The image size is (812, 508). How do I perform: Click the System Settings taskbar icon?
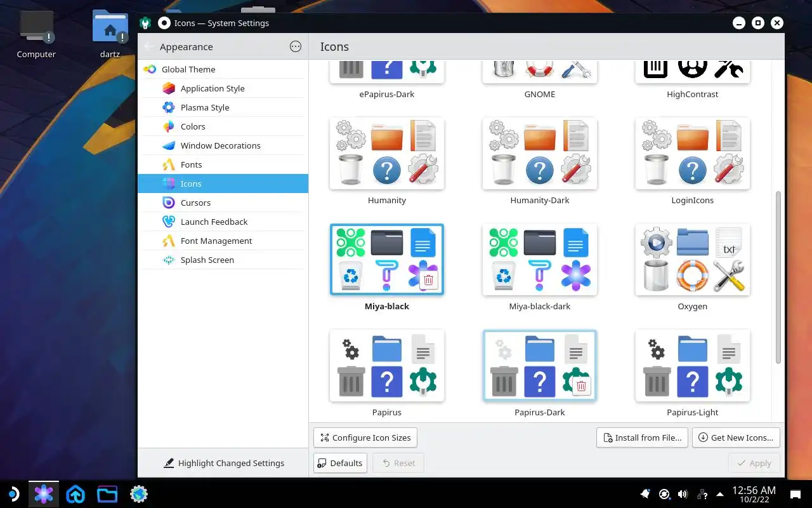tap(44, 493)
